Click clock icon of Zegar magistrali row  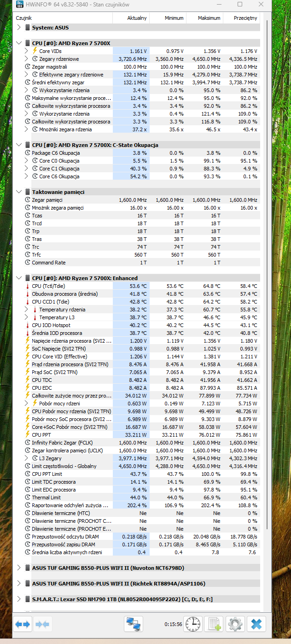pos(28,67)
